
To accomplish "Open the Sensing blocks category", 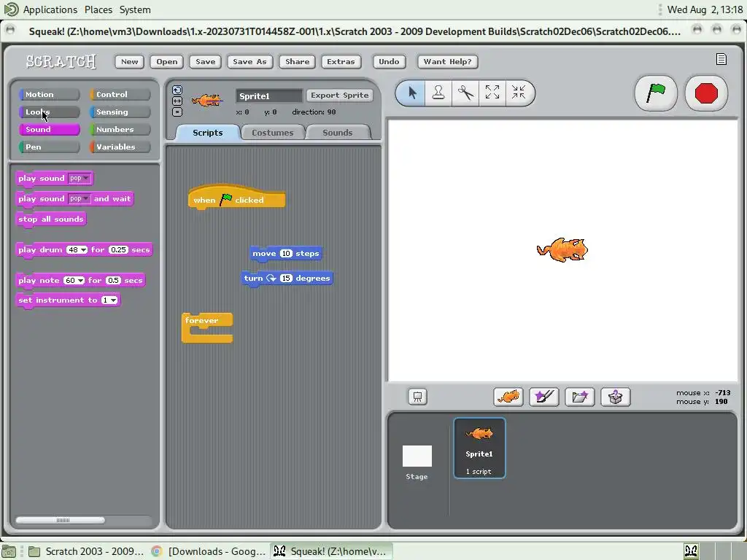I will [x=120, y=112].
